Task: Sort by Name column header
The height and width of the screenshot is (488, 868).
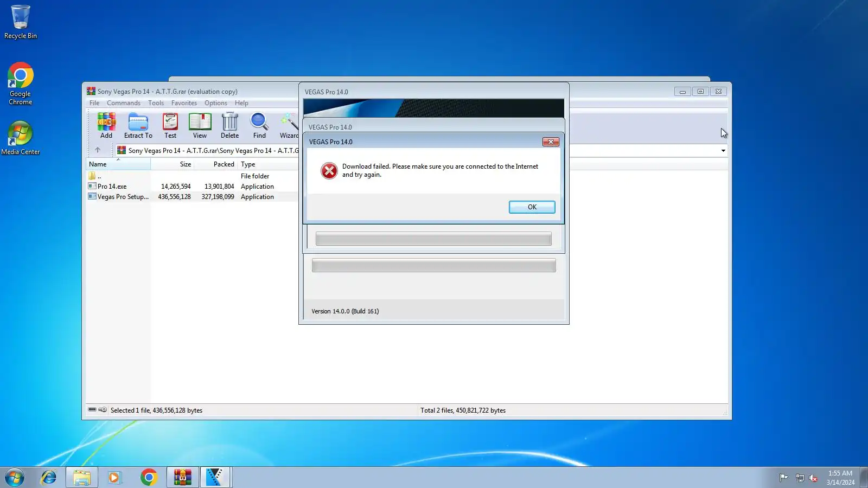Action: [x=118, y=164]
